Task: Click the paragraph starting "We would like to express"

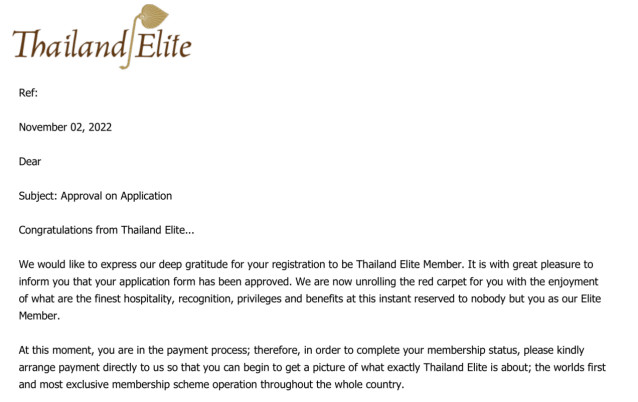Action: pyautogui.click(x=300, y=282)
